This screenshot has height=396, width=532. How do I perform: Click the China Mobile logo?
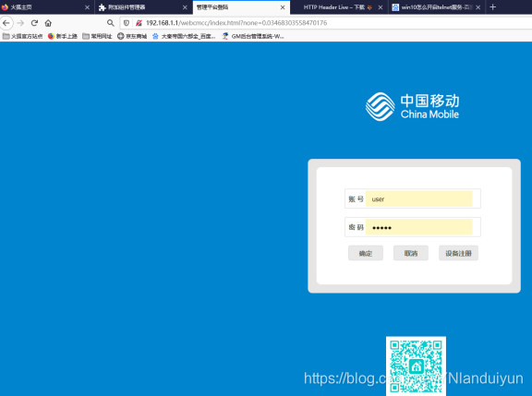pos(412,106)
